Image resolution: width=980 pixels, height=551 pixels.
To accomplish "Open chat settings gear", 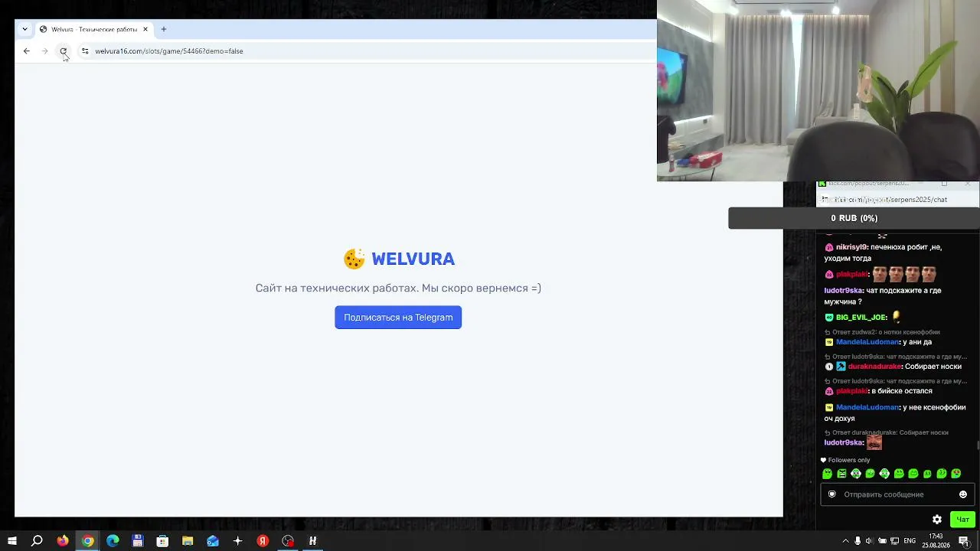I will (936, 520).
